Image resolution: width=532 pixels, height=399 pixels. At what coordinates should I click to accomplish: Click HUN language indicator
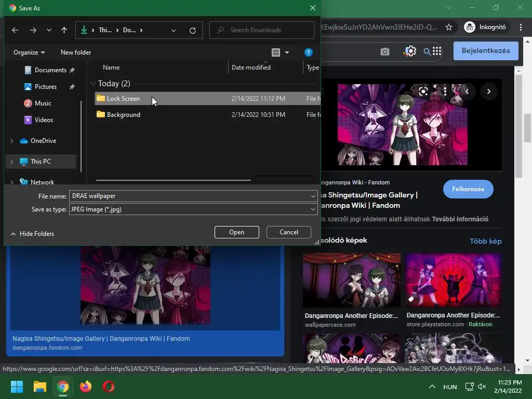pos(450,387)
